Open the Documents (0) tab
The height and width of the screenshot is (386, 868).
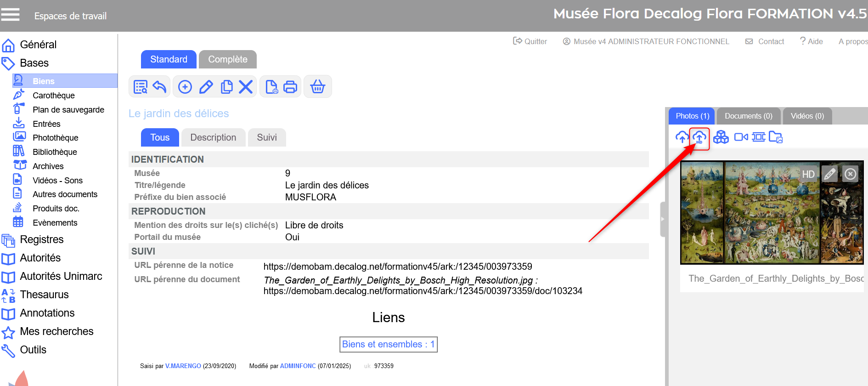(748, 116)
